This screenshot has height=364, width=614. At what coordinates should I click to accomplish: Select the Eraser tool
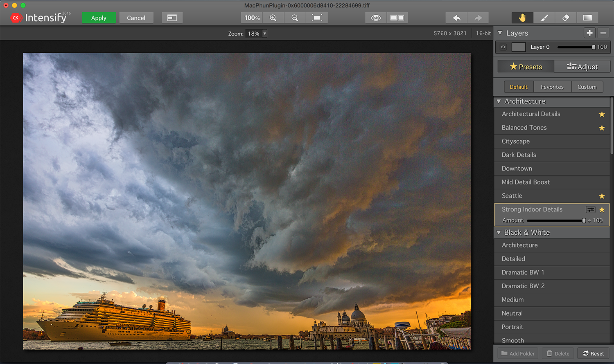[566, 18]
